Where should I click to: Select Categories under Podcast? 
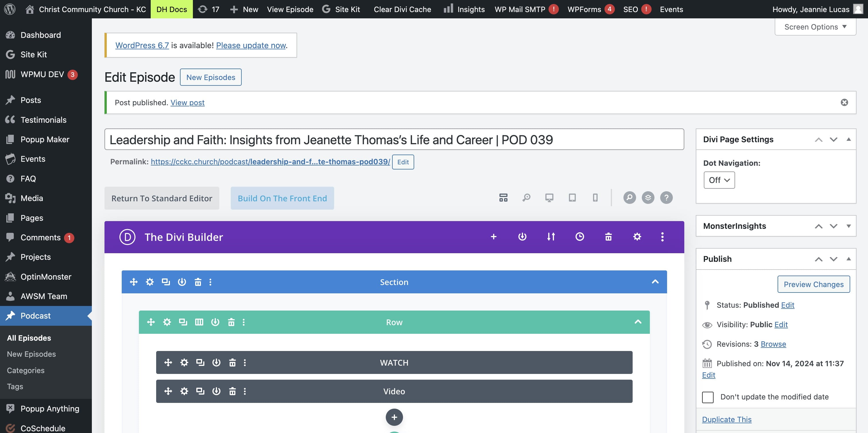coord(26,370)
